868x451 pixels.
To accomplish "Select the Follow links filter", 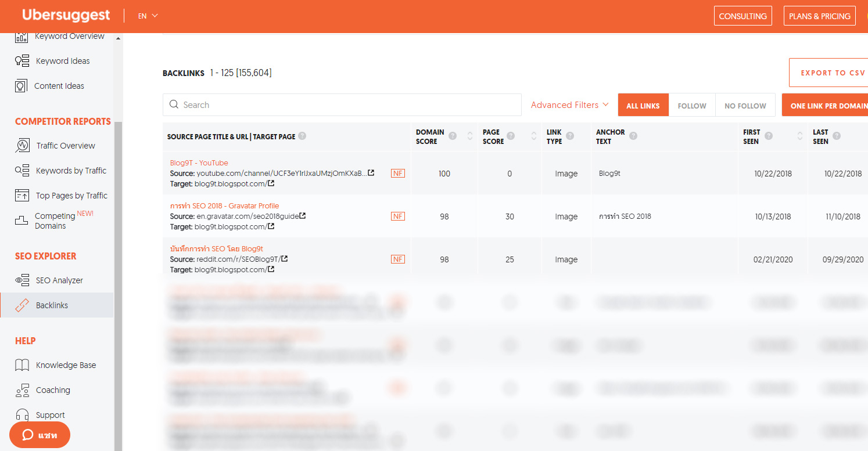I will 692,105.
